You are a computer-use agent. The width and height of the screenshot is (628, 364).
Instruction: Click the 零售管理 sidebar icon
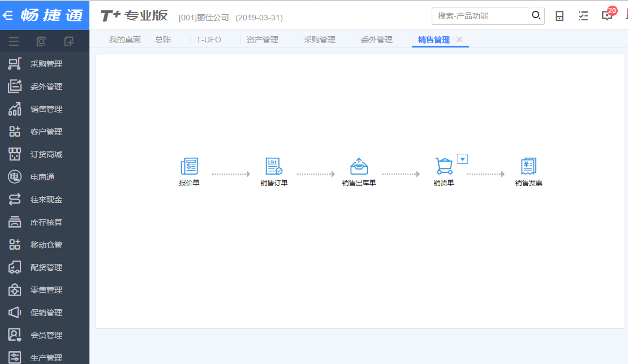click(14, 289)
